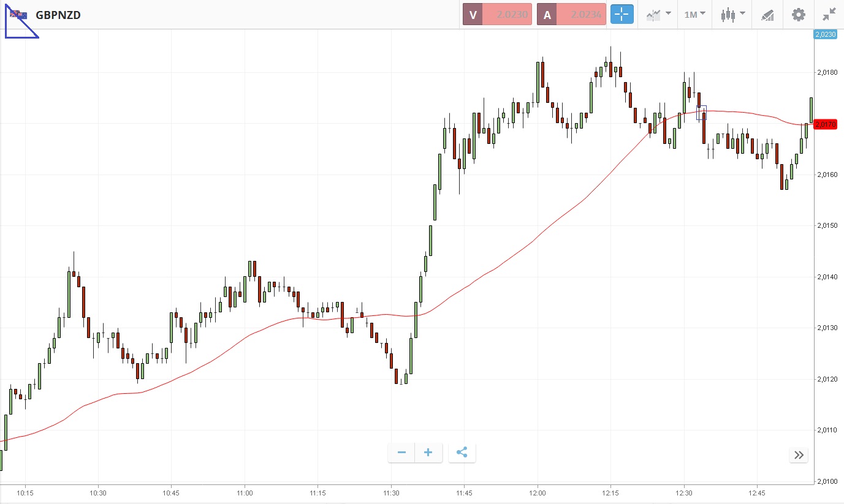844x504 pixels.
Task: Click the small blue square marker on chart
Action: (x=701, y=113)
